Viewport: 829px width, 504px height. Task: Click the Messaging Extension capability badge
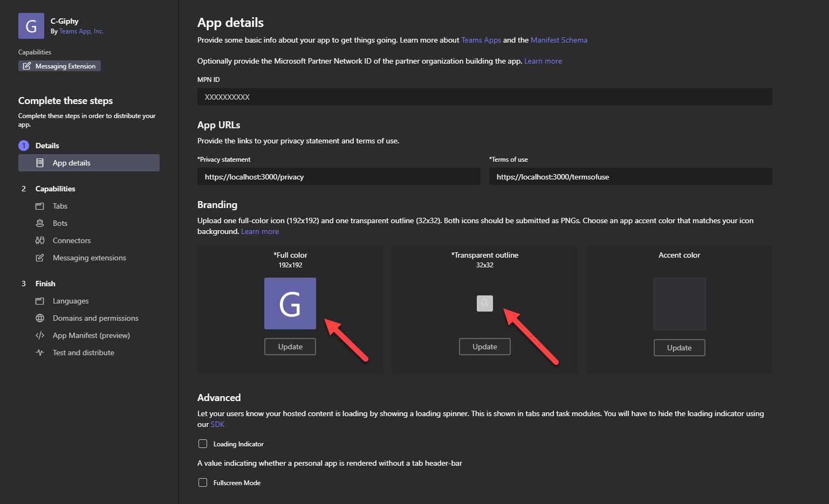59,66
